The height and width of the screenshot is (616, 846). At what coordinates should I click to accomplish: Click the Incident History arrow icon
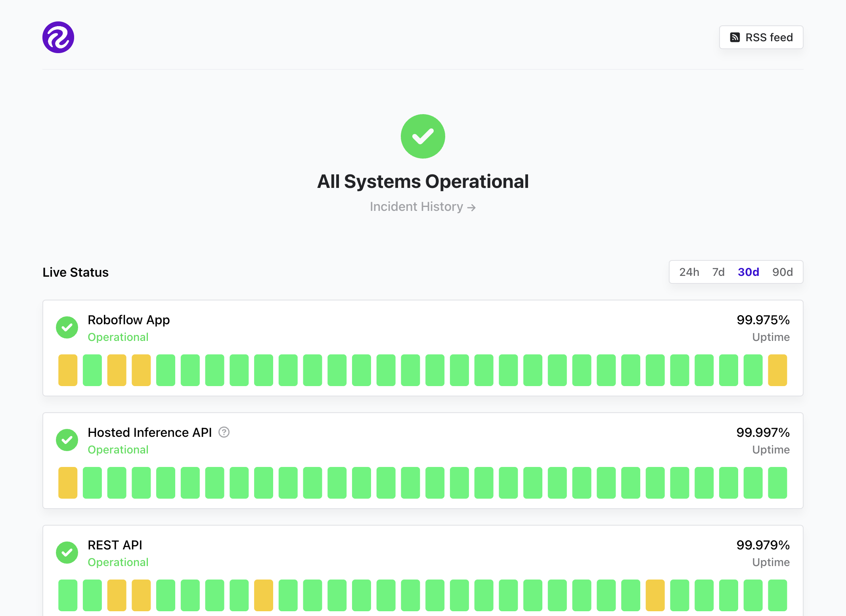coord(471,207)
